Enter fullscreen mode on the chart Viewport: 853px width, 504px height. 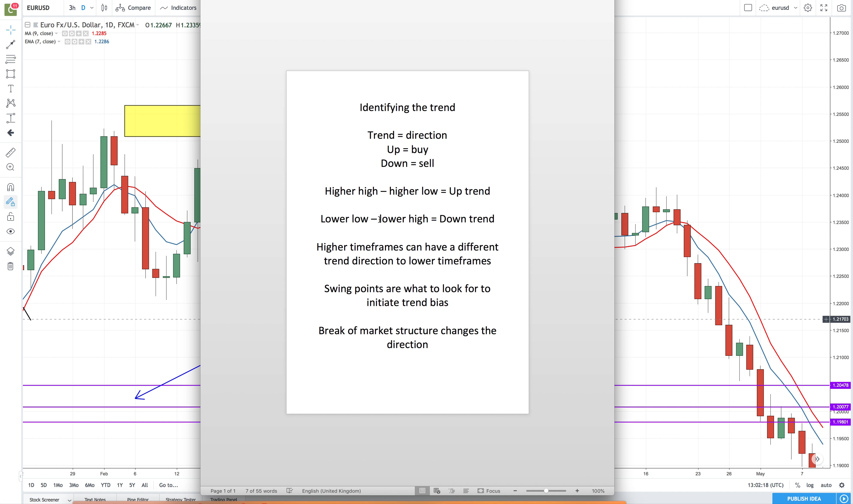pos(824,8)
